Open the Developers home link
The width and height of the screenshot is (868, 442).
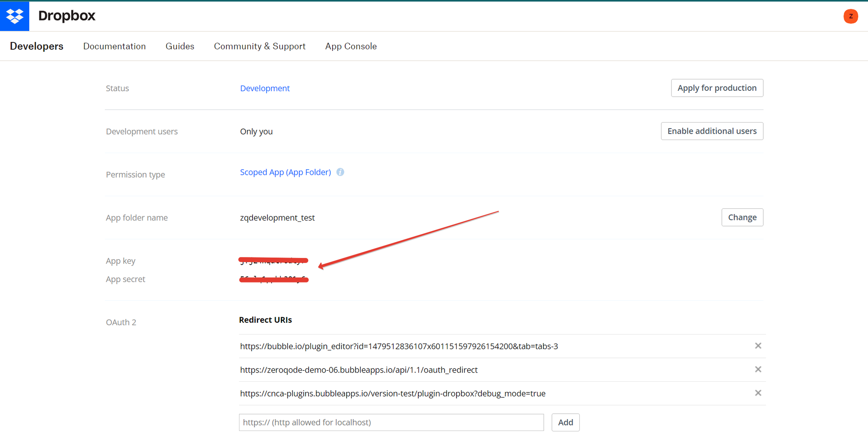point(36,46)
